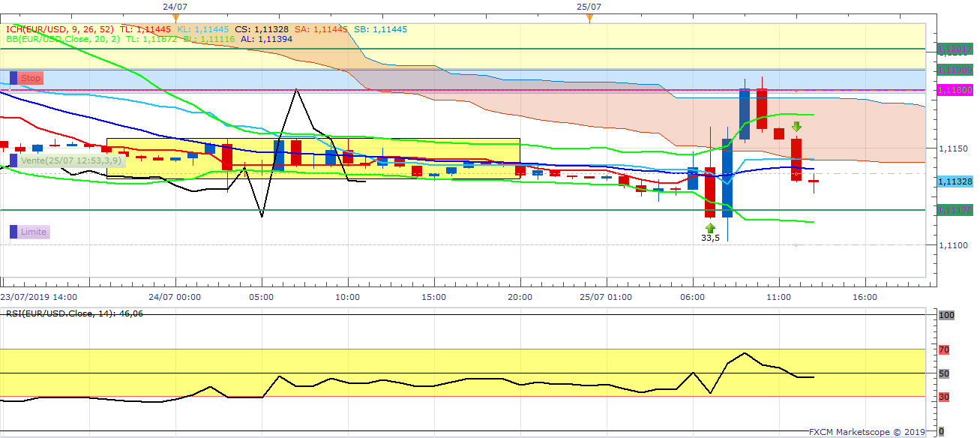
Task: Click the blue handle beside Stop label
Action: (x=13, y=78)
